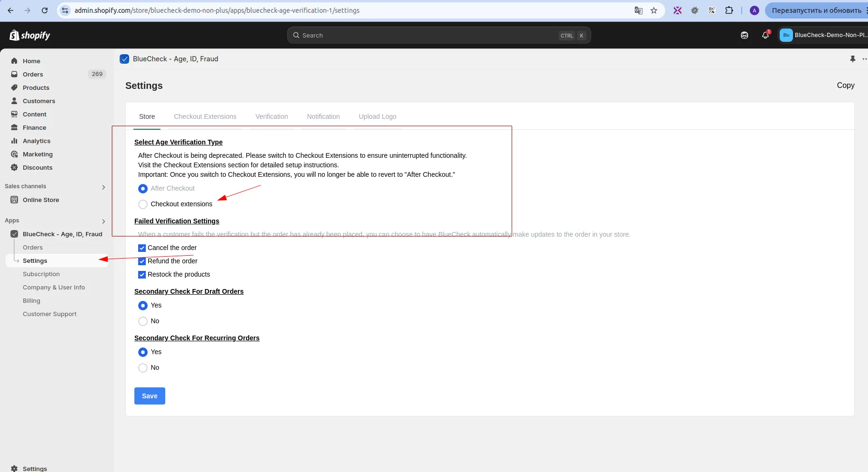Open Marketing page
Image resolution: width=868 pixels, height=472 pixels.
38,154
